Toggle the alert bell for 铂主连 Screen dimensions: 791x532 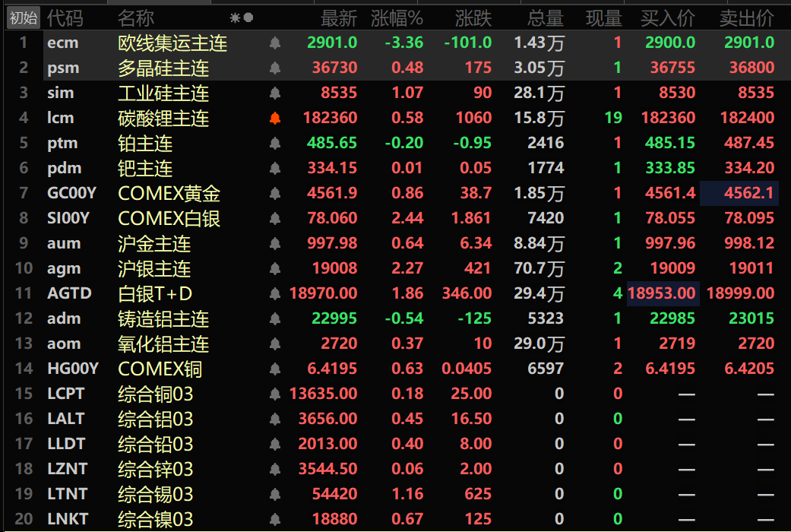tap(275, 144)
